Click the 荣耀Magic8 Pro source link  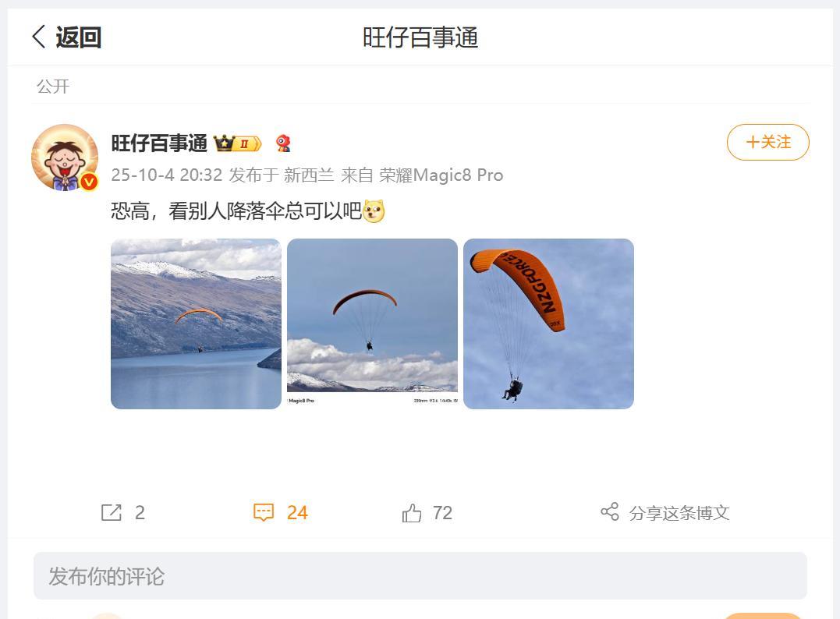pyautogui.click(x=441, y=175)
